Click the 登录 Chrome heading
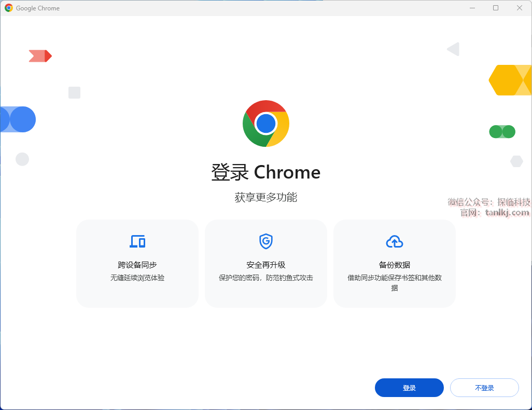Viewport: 532px width, 410px height. click(266, 172)
